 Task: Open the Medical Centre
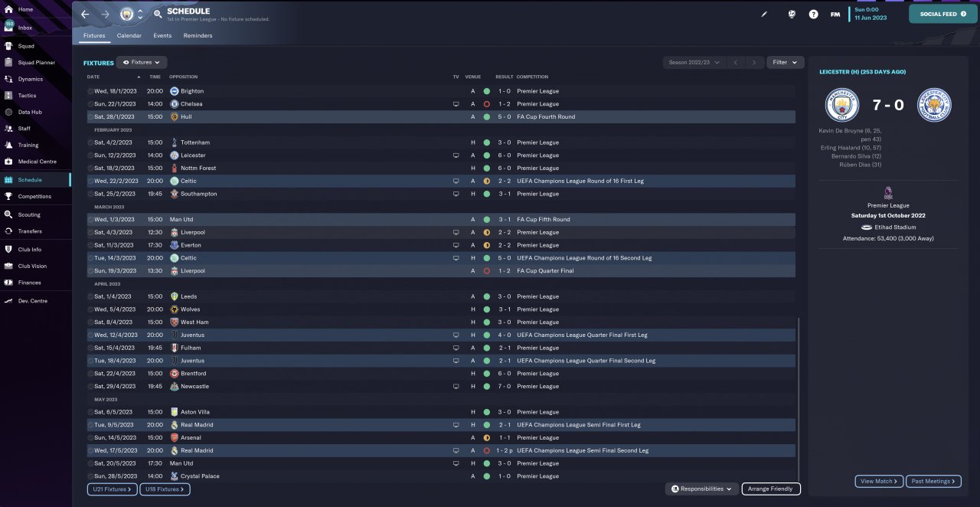pyautogui.click(x=37, y=162)
